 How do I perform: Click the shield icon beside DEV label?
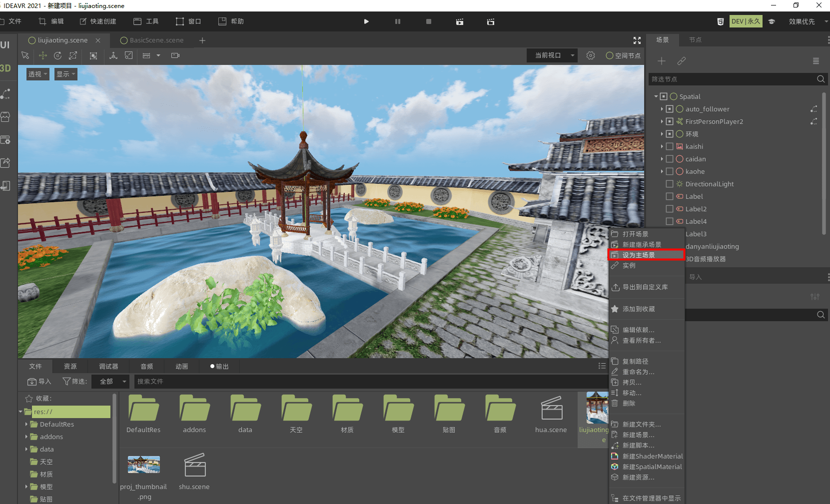tap(720, 21)
